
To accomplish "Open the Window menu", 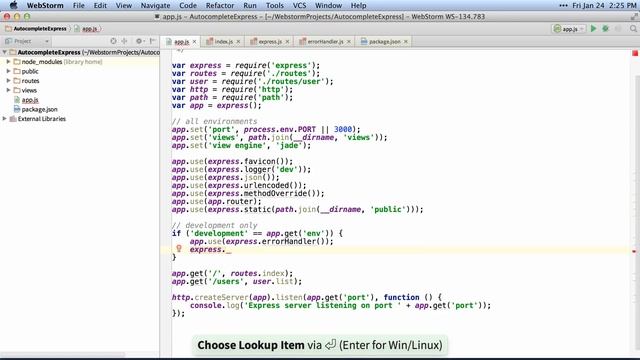I will tap(329, 5).
